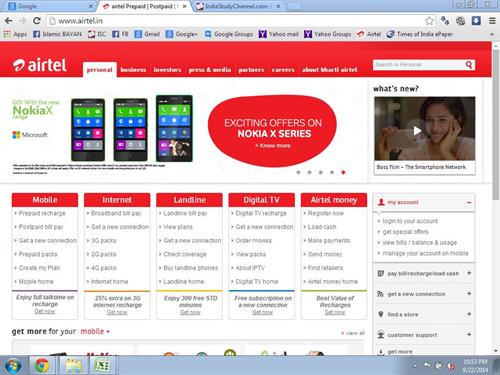Select the third banner carousel dot
This screenshot has height=375, width=500.
pyautogui.click(x=321, y=172)
